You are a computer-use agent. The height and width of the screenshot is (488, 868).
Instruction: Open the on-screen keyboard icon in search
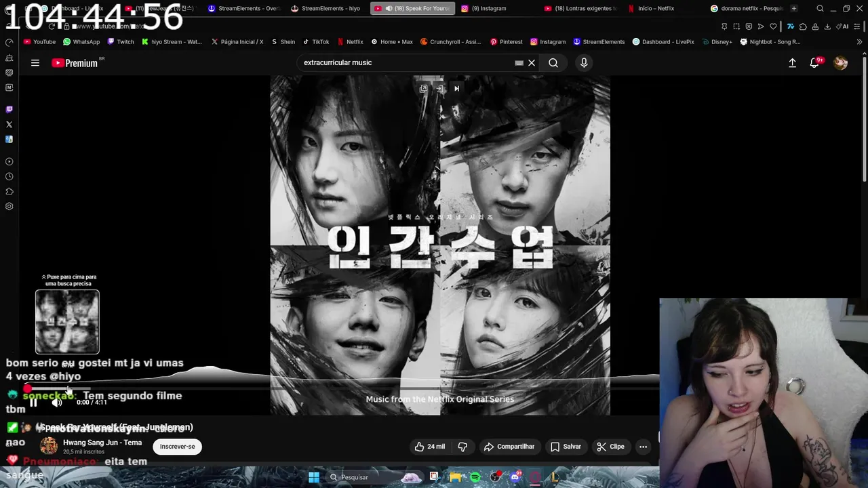click(x=519, y=63)
